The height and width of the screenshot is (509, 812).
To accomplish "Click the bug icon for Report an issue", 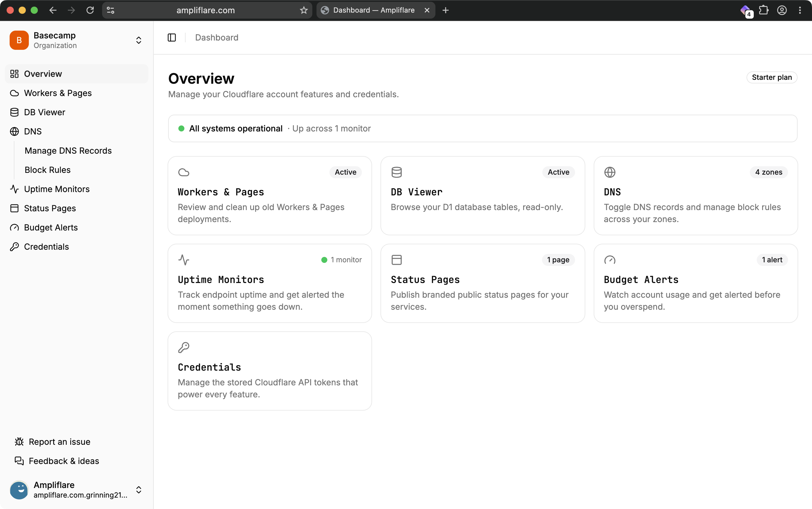I will click(19, 441).
